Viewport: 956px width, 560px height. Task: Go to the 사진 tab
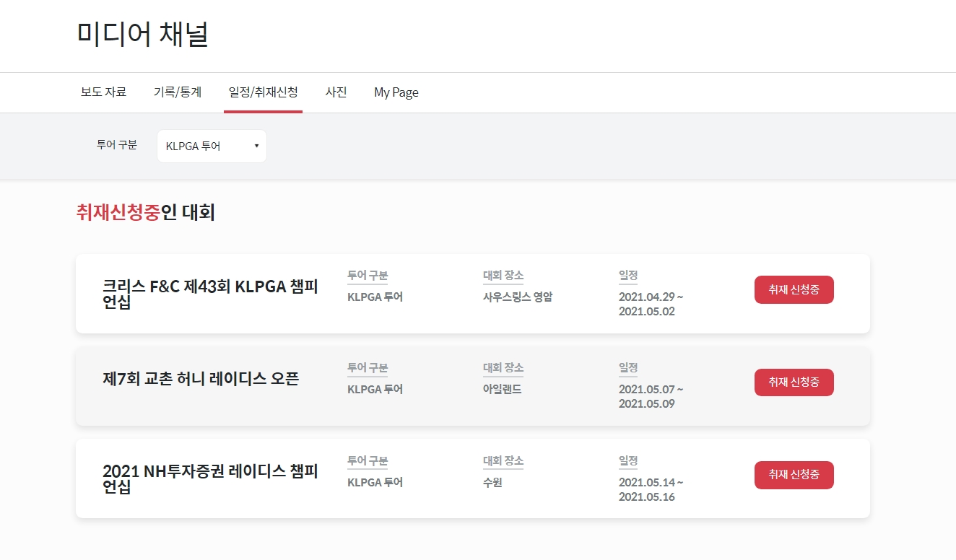click(x=336, y=92)
